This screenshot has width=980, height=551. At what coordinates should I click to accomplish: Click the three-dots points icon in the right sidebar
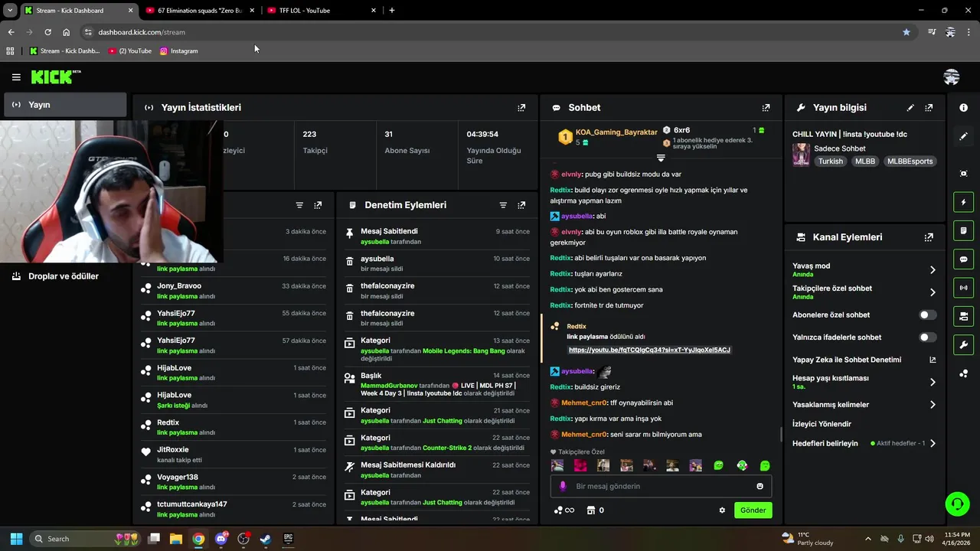coord(963,373)
